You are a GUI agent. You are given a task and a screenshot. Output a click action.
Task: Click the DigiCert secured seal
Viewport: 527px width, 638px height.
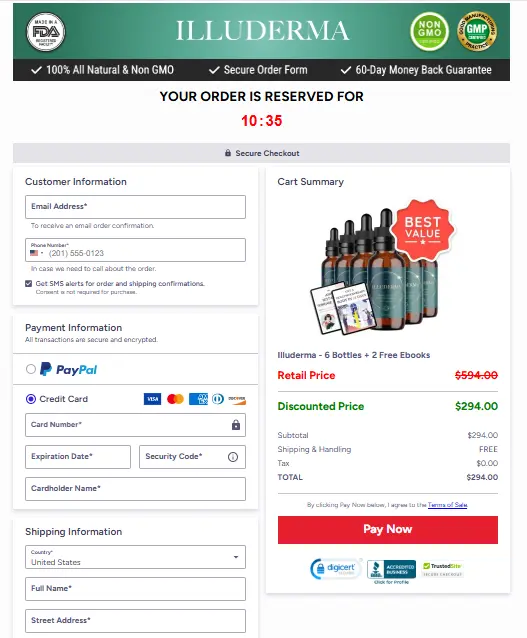336,568
